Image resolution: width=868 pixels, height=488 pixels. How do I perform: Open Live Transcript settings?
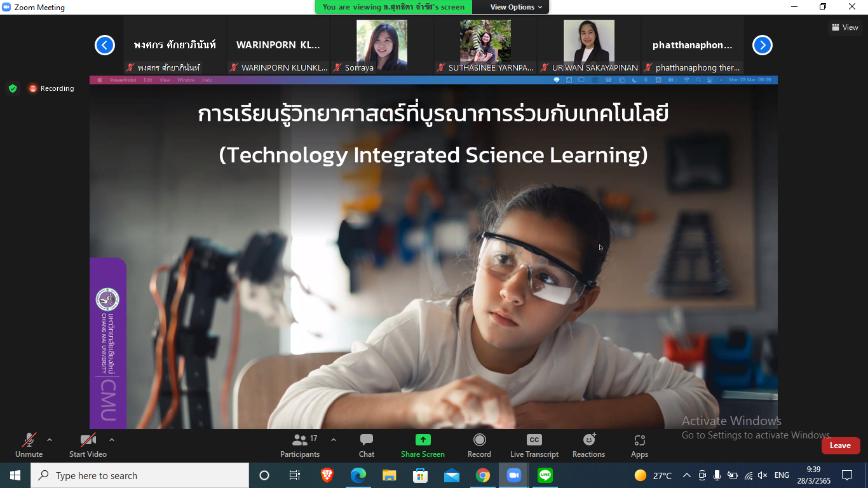(534, 445)
